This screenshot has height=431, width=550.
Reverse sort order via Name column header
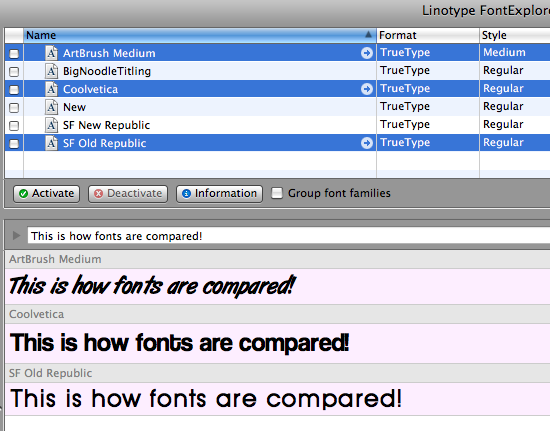click(x=200, y=35)
